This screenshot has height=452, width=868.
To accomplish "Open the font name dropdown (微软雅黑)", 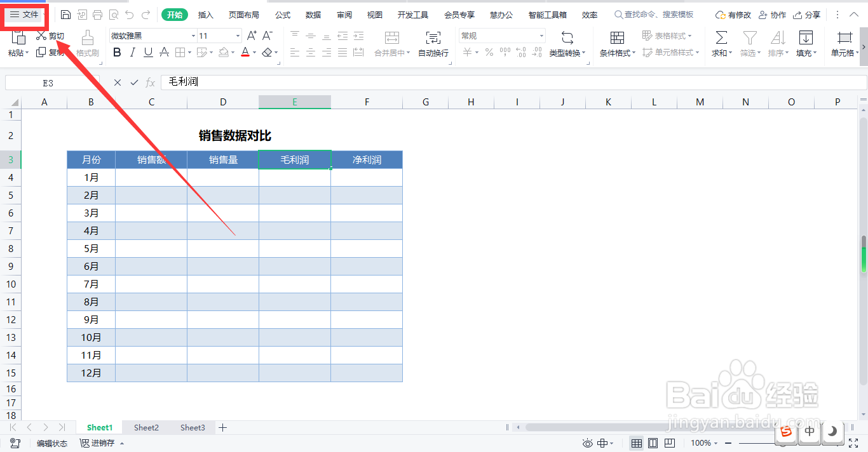I will (193, 36).
